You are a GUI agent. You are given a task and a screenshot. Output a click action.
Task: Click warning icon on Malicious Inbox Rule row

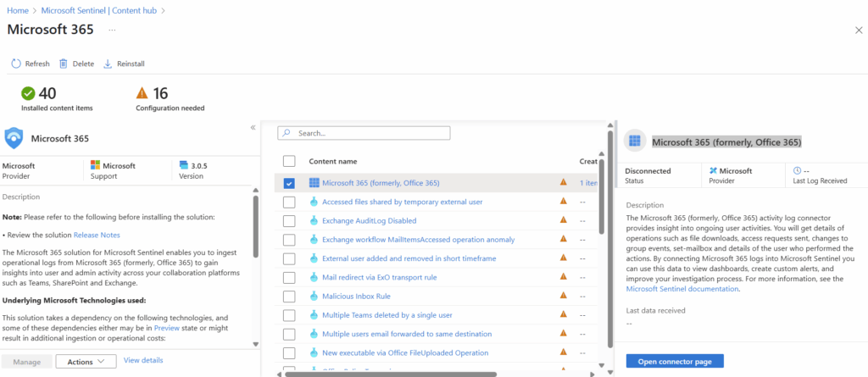(564, 295)
